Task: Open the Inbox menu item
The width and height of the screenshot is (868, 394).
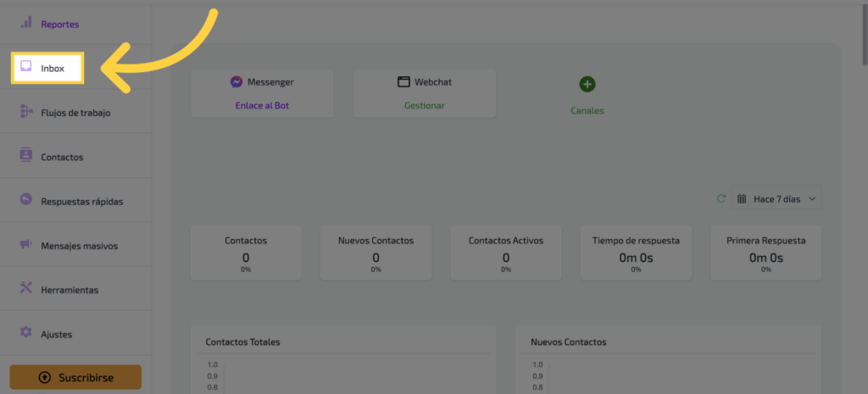Action: [53, 68]
